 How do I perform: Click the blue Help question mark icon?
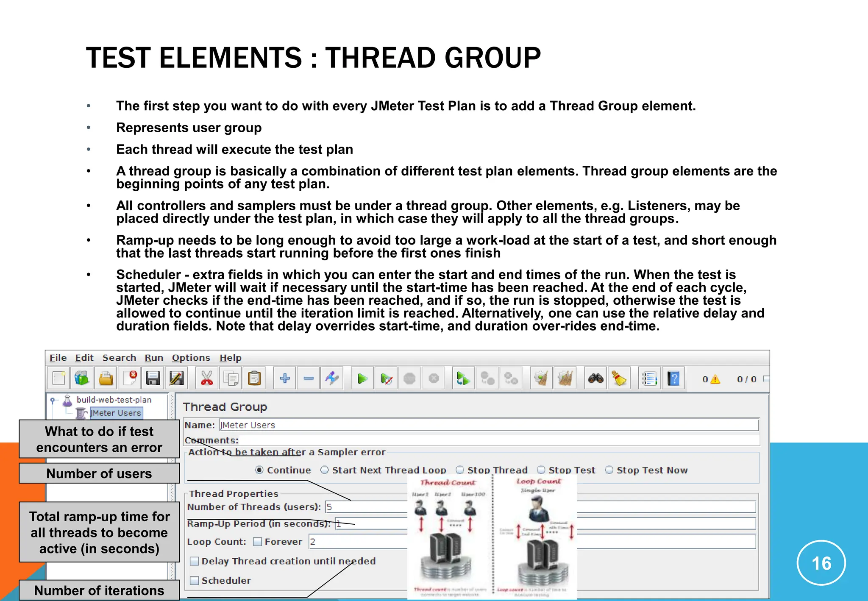[x=673, y=378]
